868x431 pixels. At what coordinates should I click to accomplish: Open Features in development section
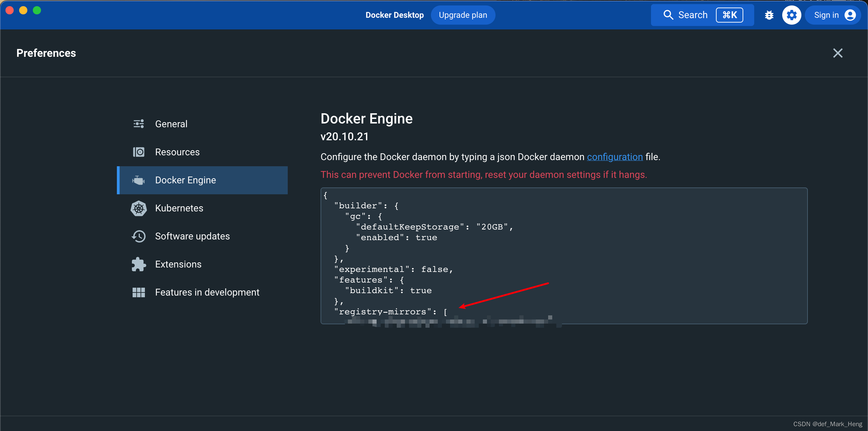(x=202, y=292)
